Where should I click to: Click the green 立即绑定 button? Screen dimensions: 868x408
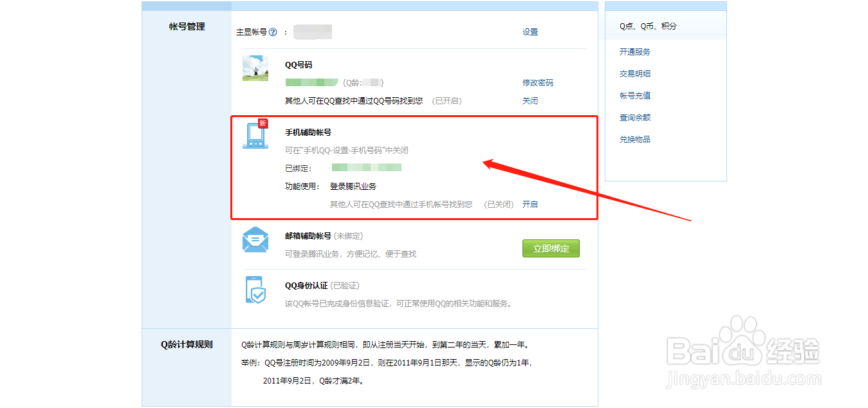[x=551, y=248]
